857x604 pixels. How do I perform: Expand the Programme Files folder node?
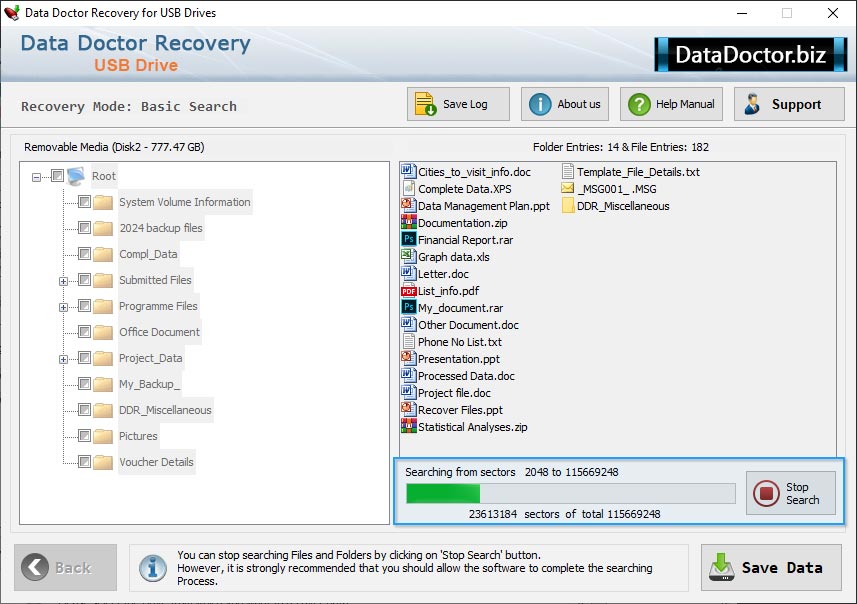click(63, 307)
